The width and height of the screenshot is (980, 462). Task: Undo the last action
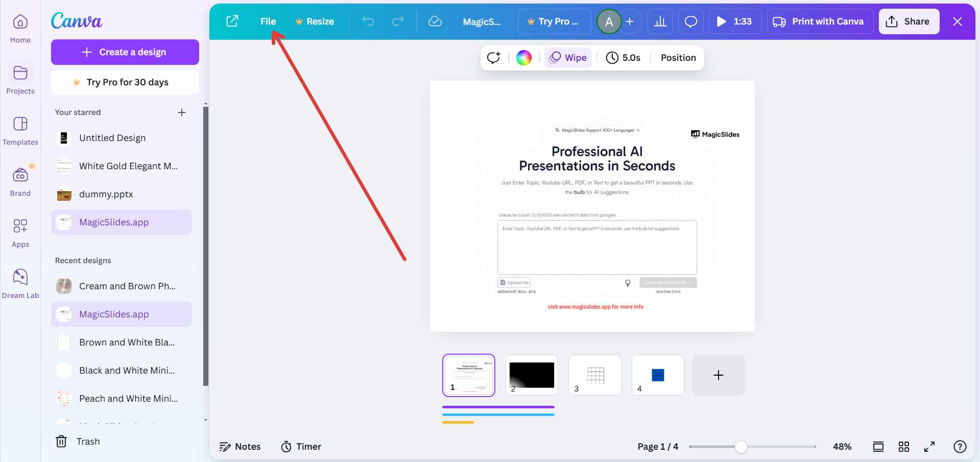pos(368,21)
